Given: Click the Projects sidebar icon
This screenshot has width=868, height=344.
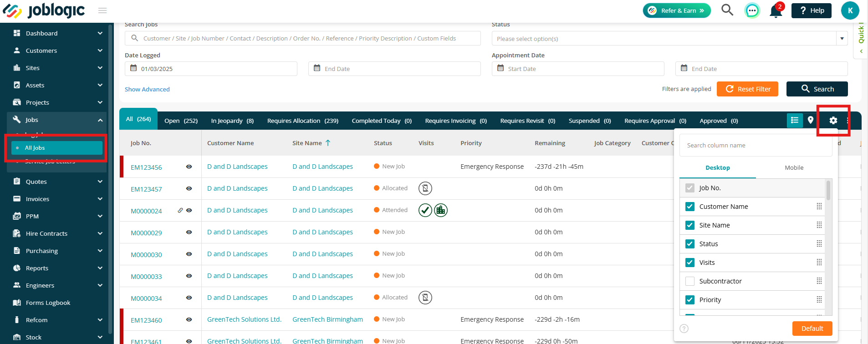Looking at the screenshot, I should pyautogui.click(x=17, y=102).
